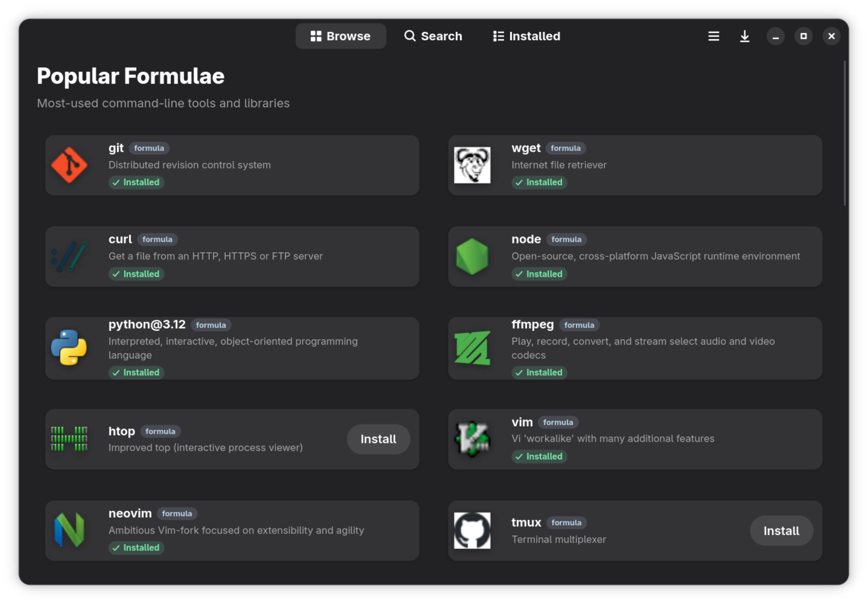Install the htop formula
Viewport: 868px width, 604px height.
(379, 439)
